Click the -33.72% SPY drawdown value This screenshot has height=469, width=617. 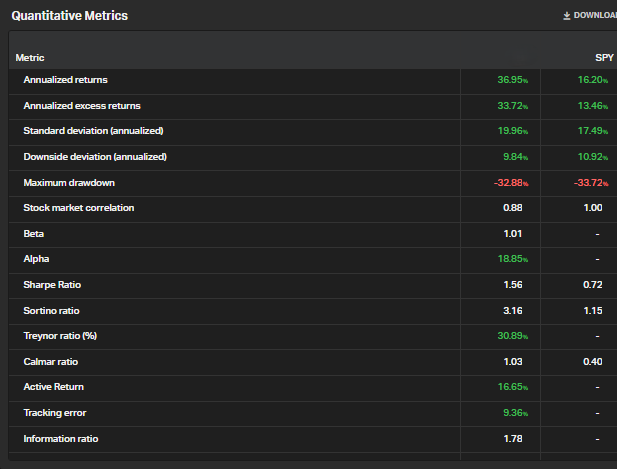click(x=591, y=183)
